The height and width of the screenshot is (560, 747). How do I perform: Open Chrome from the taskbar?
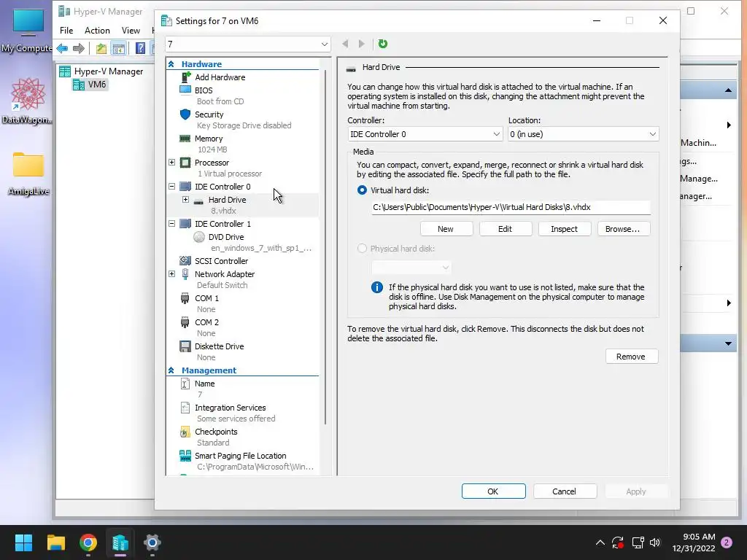click(88, 542)
